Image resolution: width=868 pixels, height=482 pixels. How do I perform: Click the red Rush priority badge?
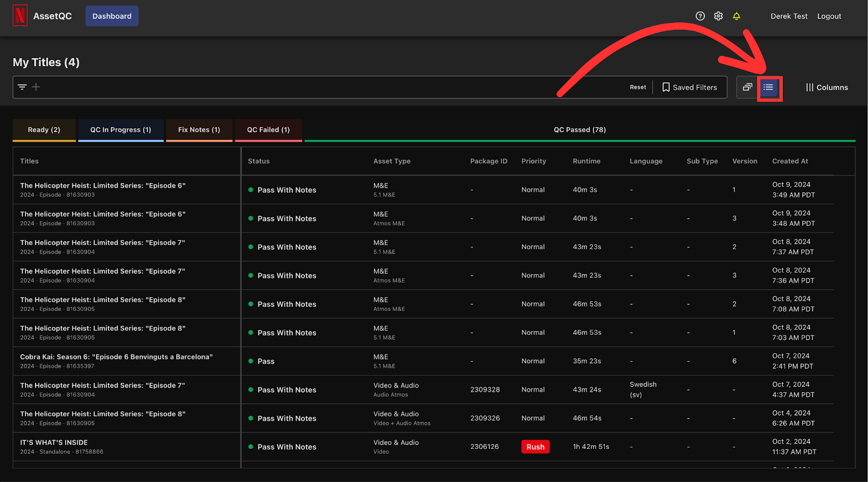[x=535, y=447]
